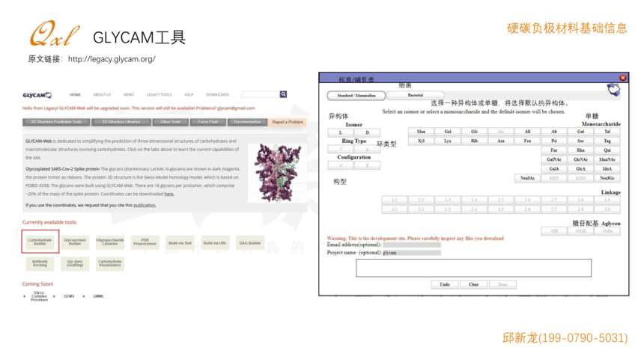Click the Report a Problem button
Viewport: 644px width, 362px height.
pyautogui.click(x=288, y=122)
